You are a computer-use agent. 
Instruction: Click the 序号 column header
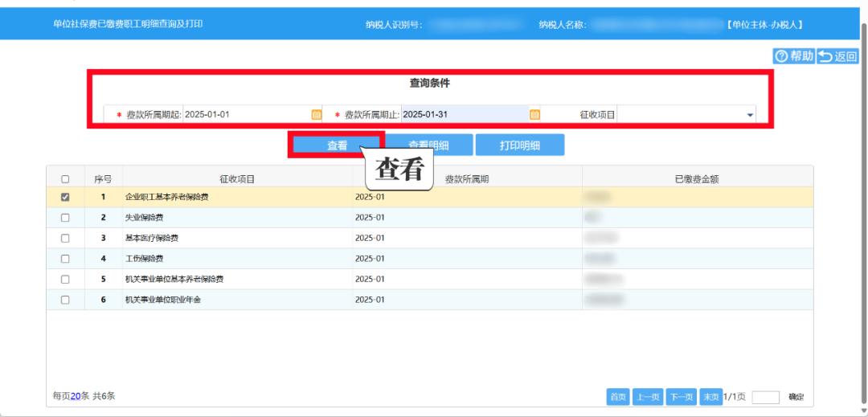[103, 179]
